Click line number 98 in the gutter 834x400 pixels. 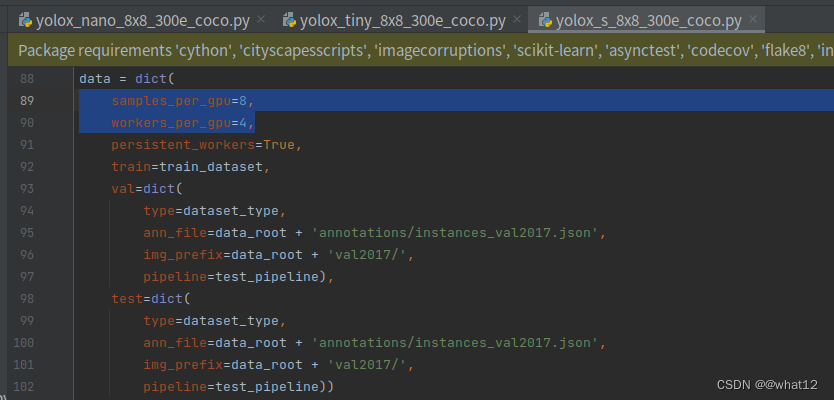[x=27, y=299]
